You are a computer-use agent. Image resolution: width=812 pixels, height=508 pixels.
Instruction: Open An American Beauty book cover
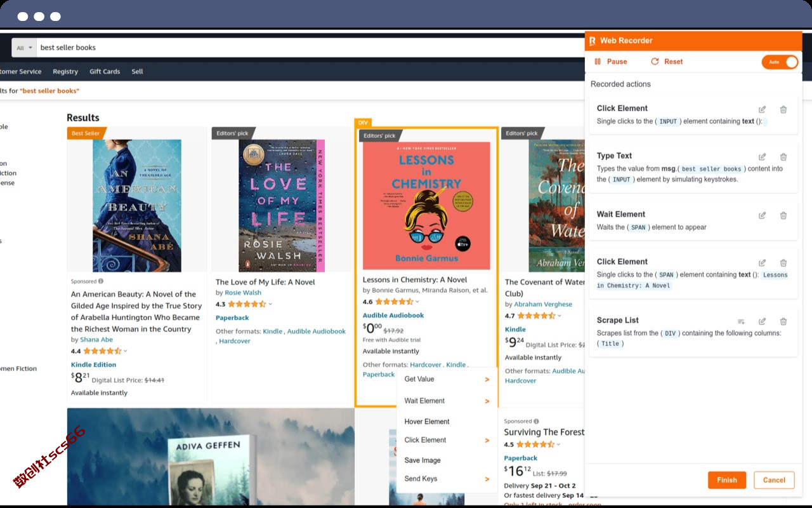pyautogui.click(x=137, y=206)
